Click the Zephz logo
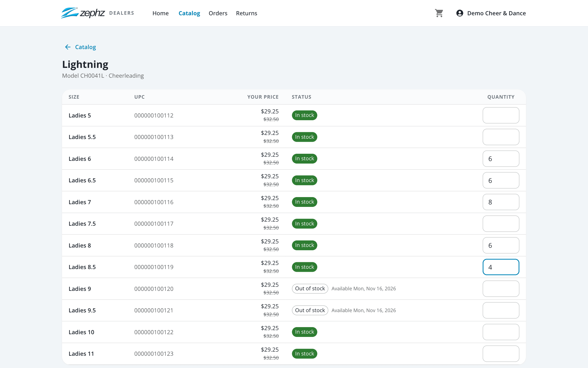 click(83, 13)
